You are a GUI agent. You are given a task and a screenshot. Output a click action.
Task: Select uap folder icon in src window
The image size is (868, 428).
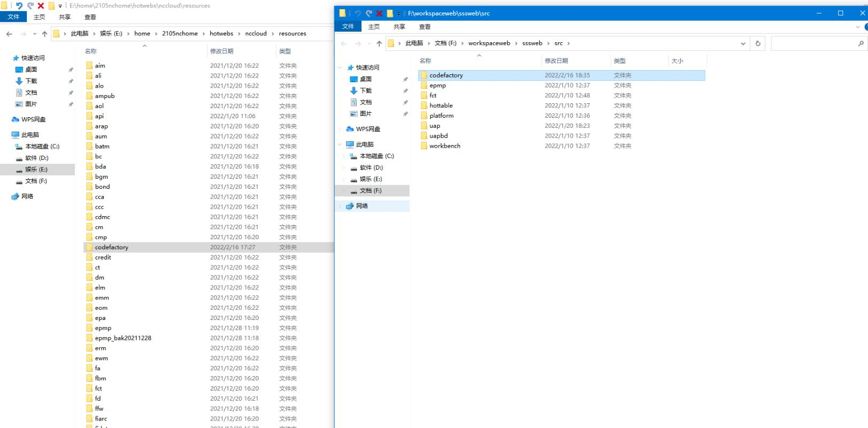[424, 126]
